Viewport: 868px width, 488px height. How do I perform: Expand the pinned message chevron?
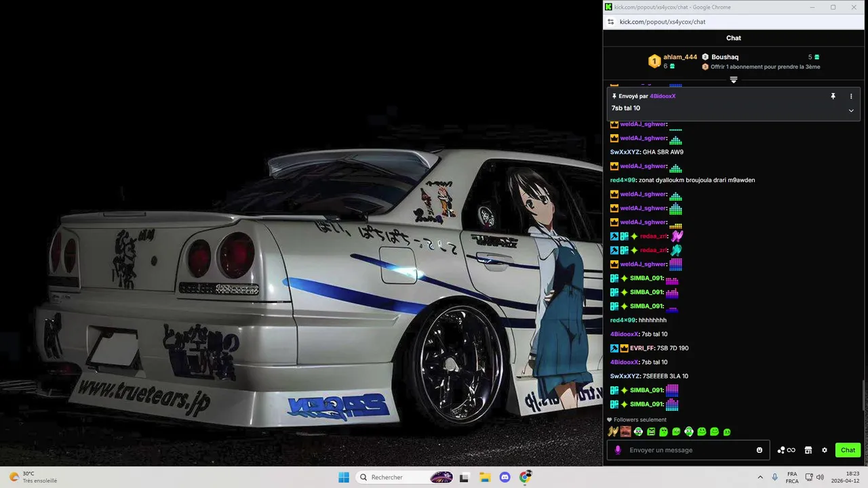(851, 110)
